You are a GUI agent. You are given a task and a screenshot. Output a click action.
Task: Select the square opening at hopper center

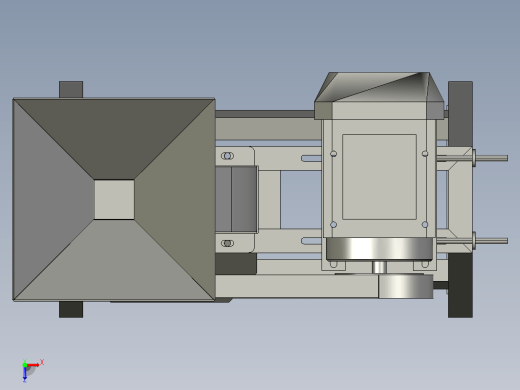114,199
